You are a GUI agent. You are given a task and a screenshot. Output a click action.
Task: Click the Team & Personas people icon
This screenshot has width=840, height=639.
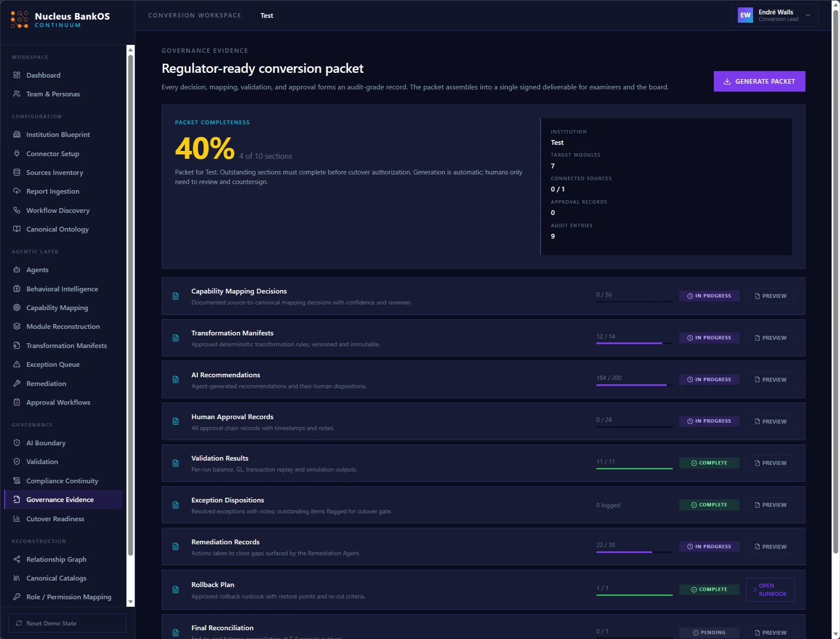(x=17, y=94)
